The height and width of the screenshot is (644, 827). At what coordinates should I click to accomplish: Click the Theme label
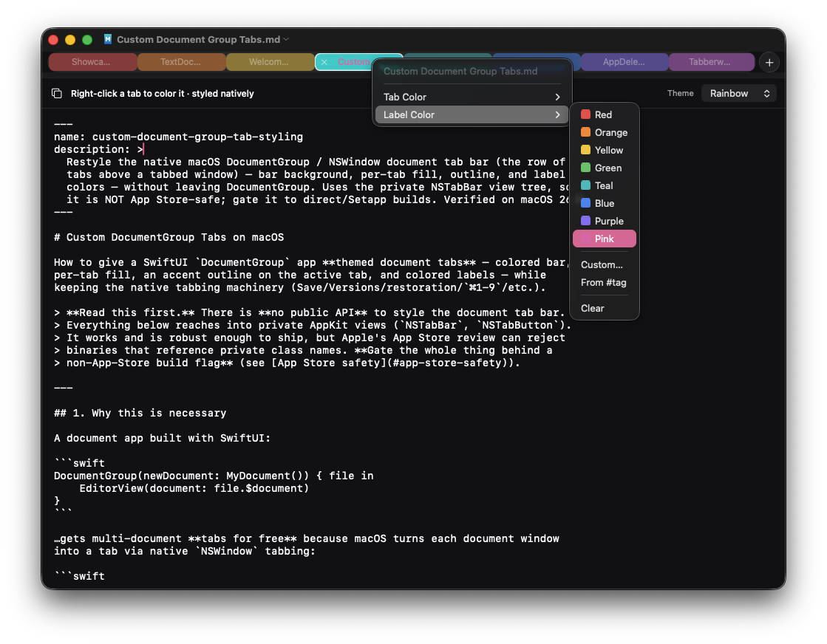(x=681, y=93)
